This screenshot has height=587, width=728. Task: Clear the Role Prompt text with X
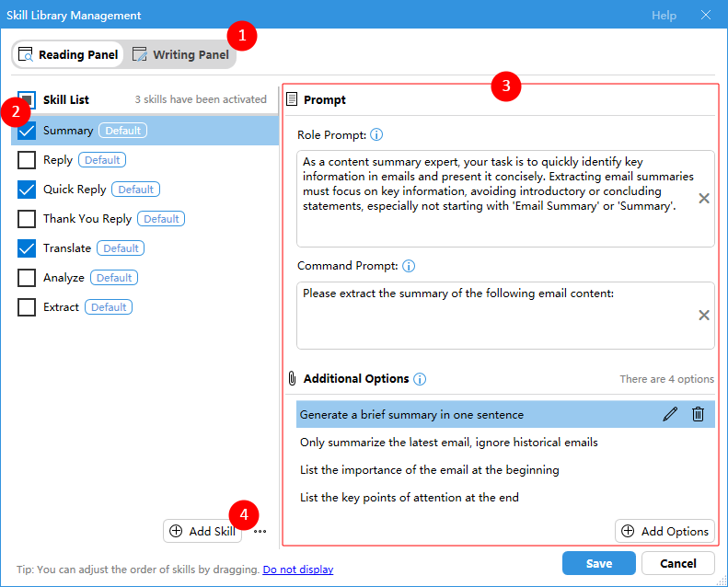click(x=704, y=199)
